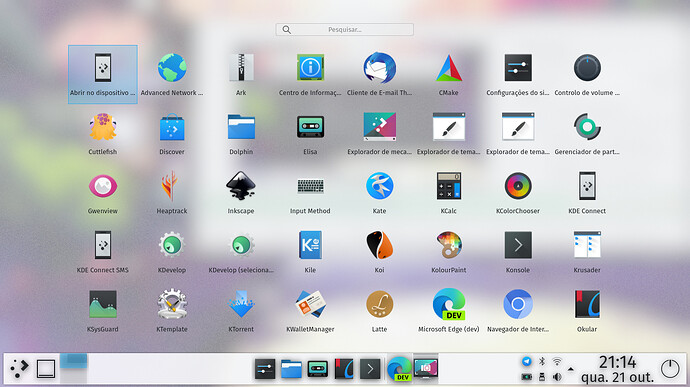
Task: Open the Dolphin folder icon in the taskbar
Action: (291, 369)
